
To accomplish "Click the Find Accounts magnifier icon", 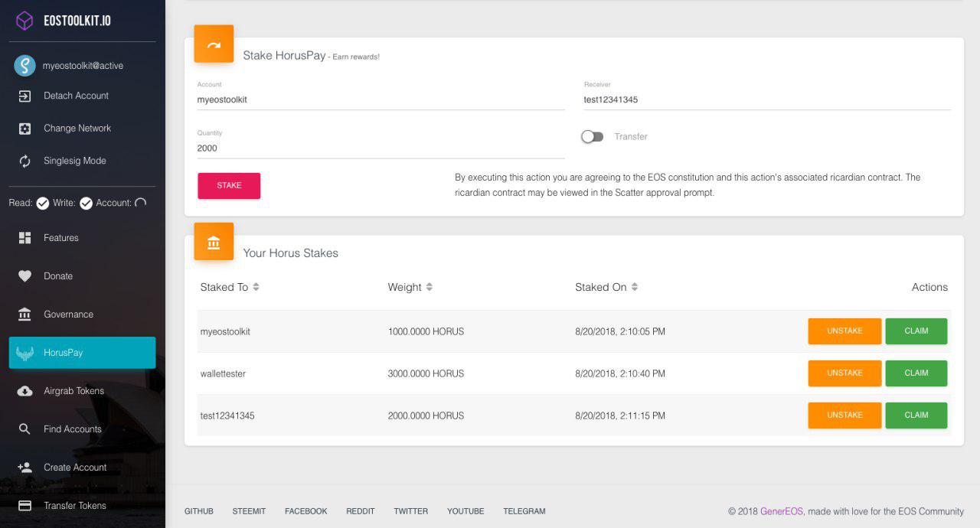I will click(25, 429).
